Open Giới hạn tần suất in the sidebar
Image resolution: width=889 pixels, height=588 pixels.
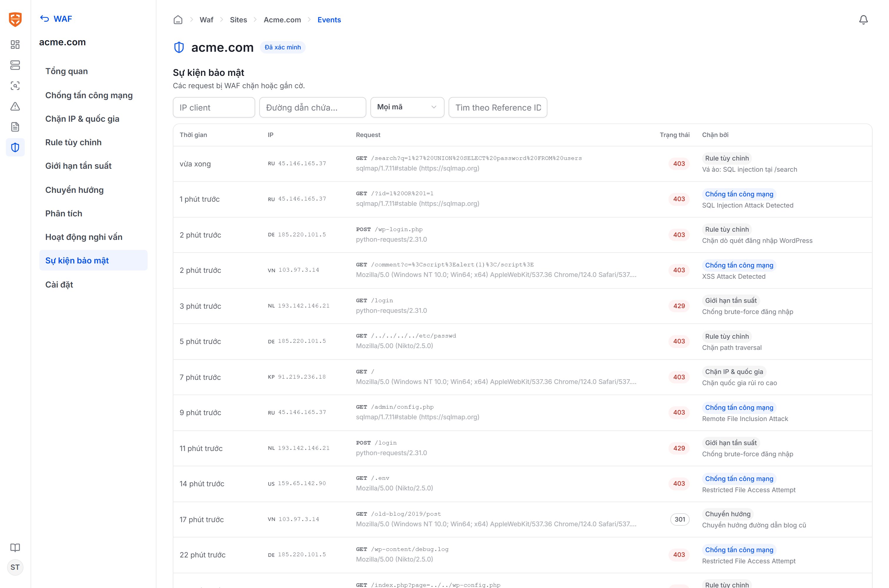[93, 166]
